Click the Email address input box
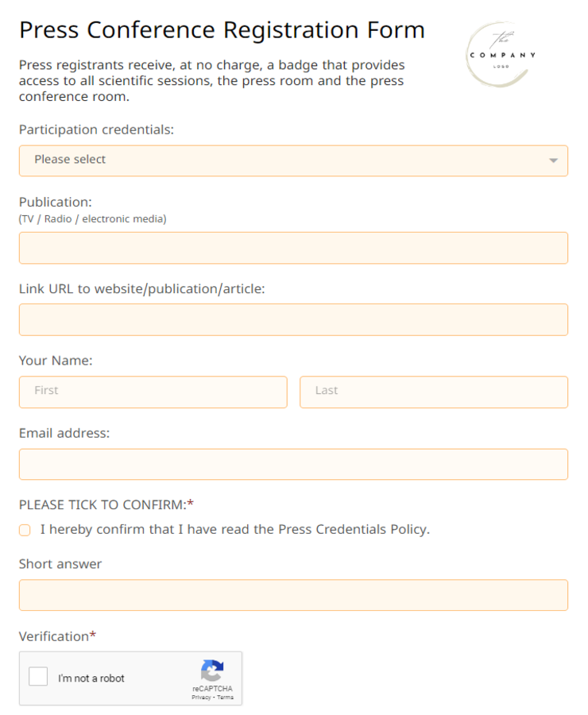The height and width of the screenshot is (715, 588). [x=293, y=464]
